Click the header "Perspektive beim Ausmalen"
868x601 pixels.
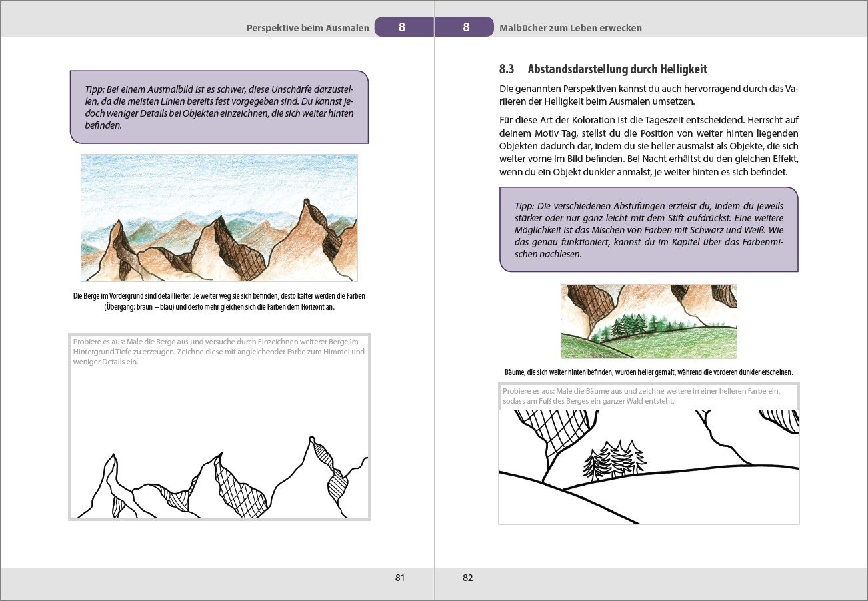[x=307, y=28]
